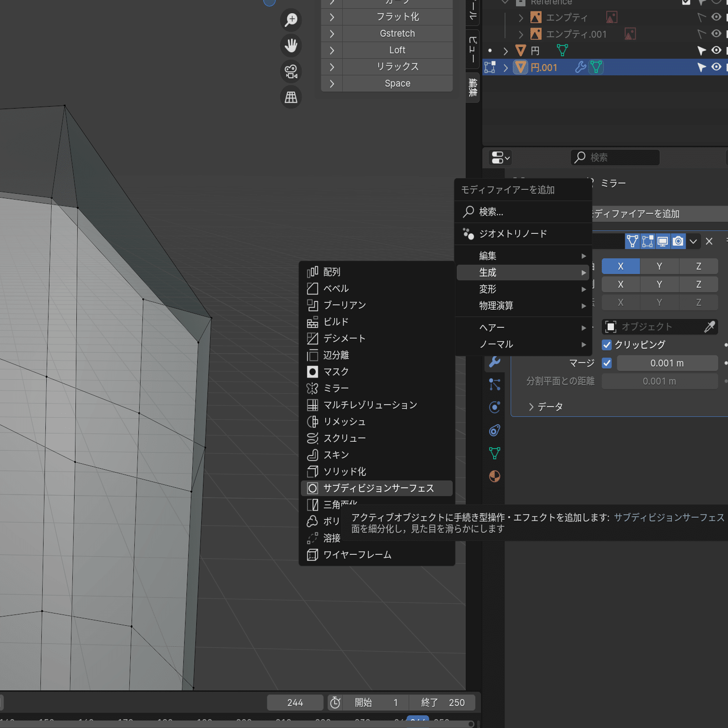Toggle selectability arrow for 円
728x728 pixels.
coord(702,50)
